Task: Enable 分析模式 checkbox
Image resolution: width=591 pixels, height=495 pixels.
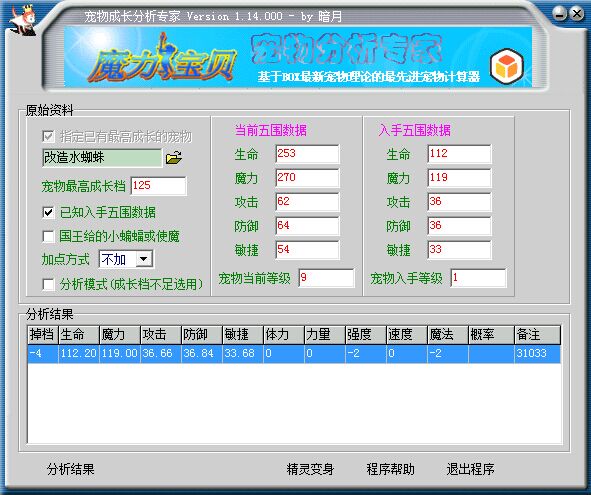Action: click(48, 284)
